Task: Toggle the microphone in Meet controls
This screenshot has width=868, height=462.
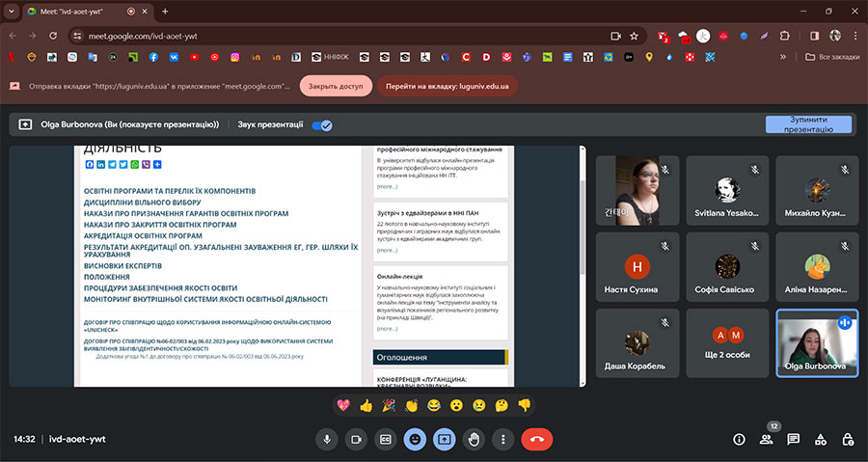Action: [x=327, y=439]
